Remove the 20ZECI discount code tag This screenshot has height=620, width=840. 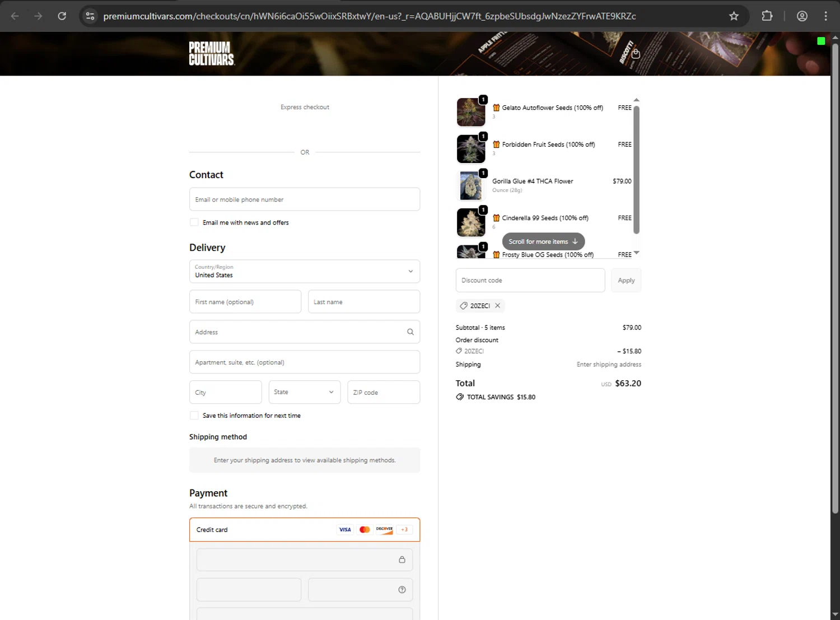point(497,306)
